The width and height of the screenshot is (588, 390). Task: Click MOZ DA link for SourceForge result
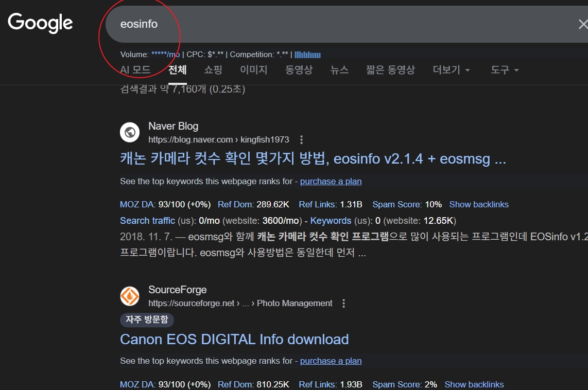(137, 384)
